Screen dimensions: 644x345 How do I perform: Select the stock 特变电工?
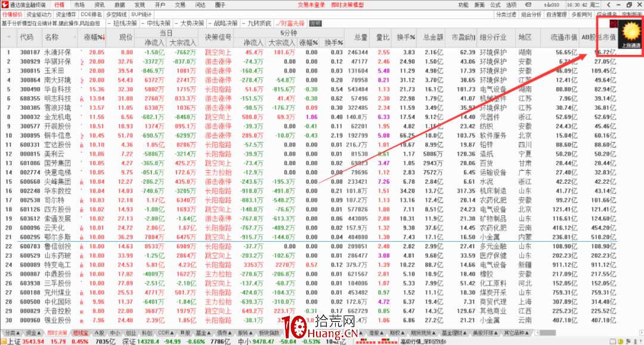tap(57, 264)
